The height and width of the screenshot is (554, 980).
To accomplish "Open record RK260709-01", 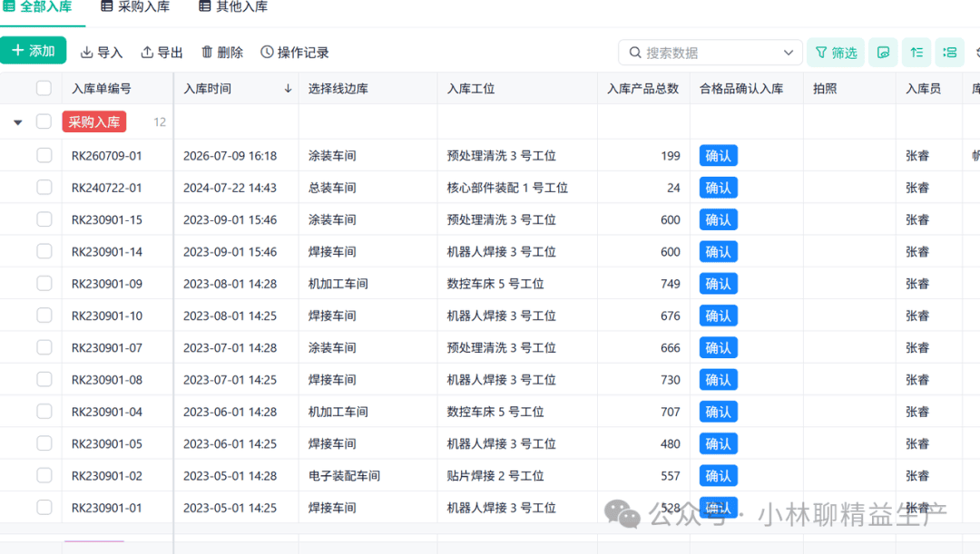I will point(107,156).
